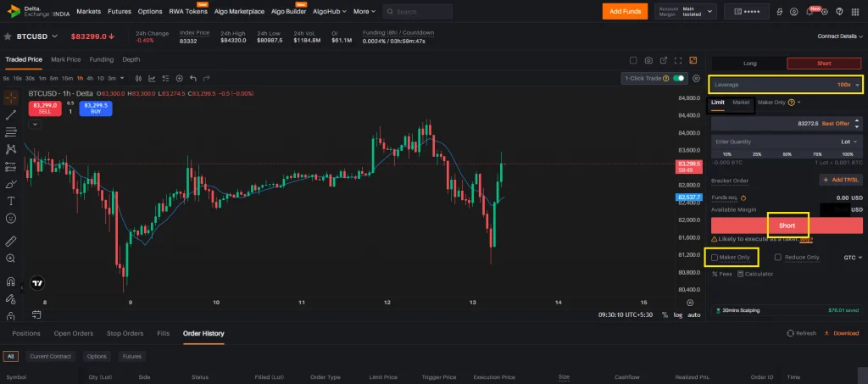Switch to the Mark Price tab
The image size is (868, 384).
[66, 59]
